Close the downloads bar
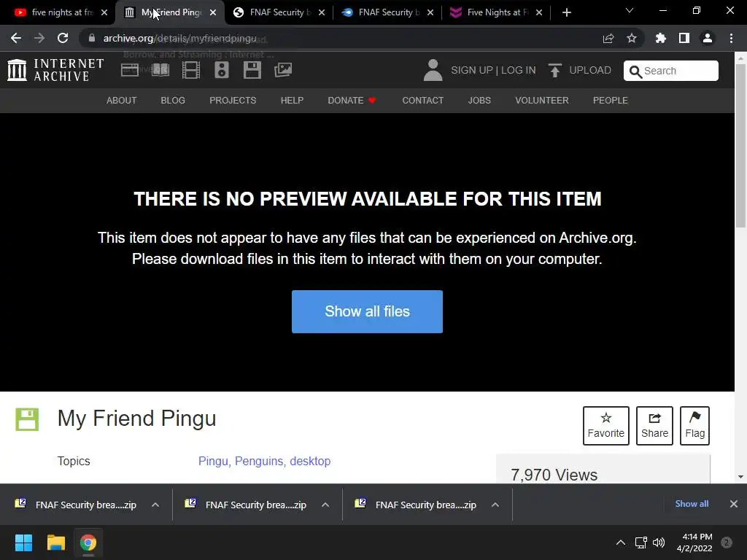The image size is (747, 560). pyautogui.click(x=734, y=504)
